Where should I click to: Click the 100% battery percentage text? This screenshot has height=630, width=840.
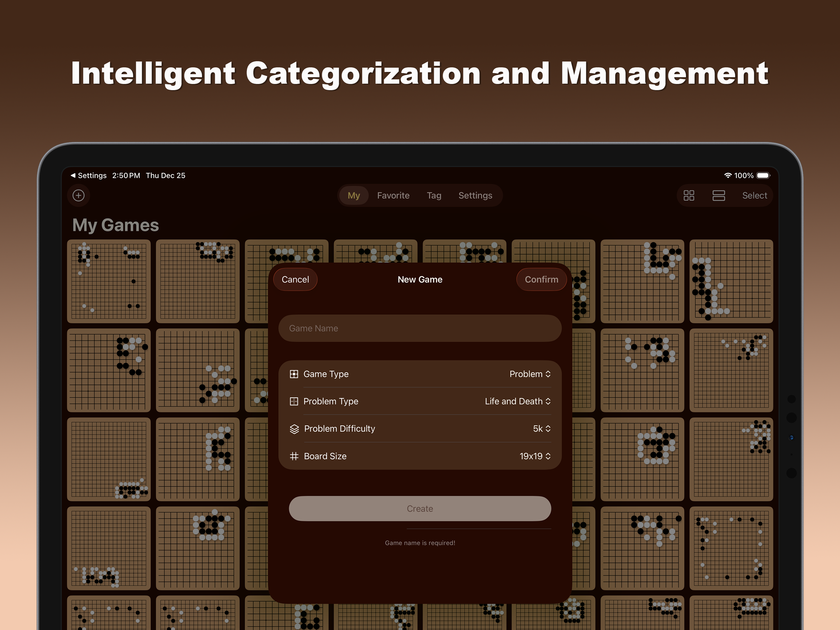(743, 176)
